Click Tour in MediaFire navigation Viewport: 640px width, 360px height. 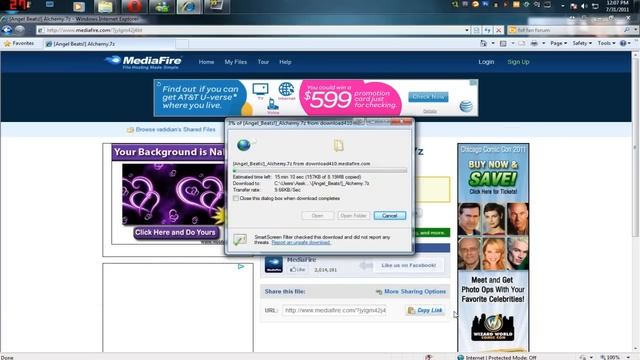263,62
